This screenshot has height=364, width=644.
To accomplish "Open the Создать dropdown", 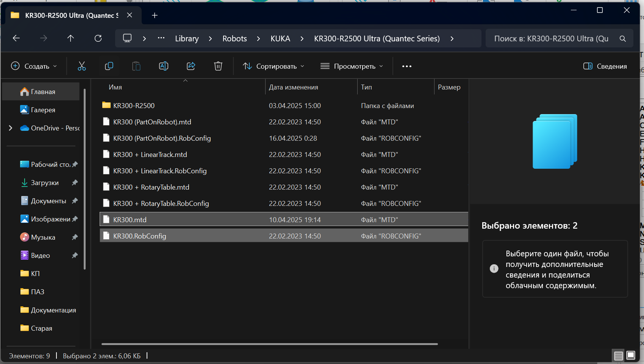I will click(34, 66).
